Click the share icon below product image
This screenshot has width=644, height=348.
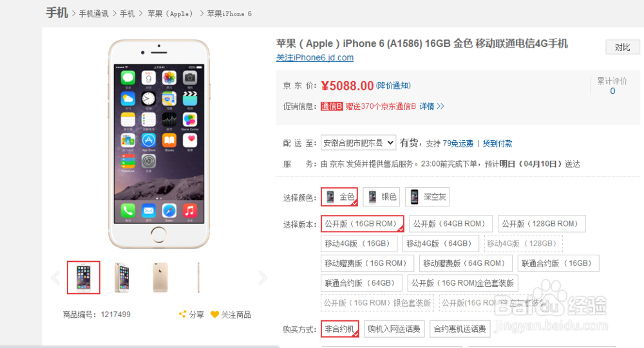(x=182, y=315)
